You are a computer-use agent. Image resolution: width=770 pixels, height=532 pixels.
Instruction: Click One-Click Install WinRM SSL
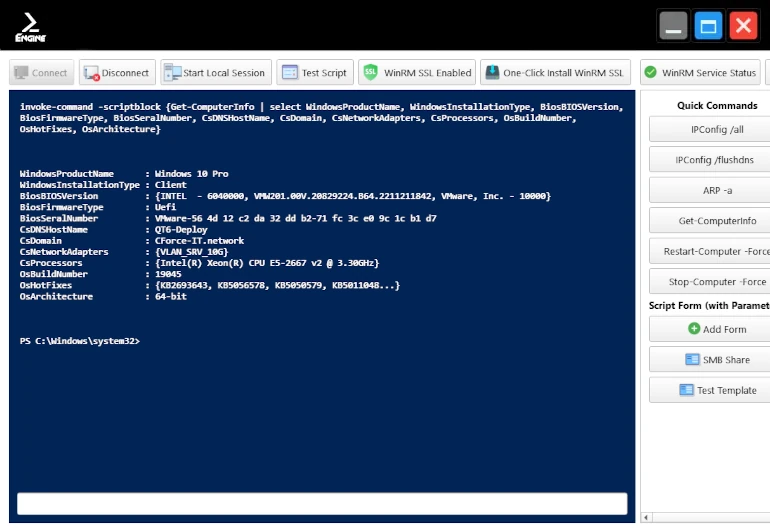555,73
